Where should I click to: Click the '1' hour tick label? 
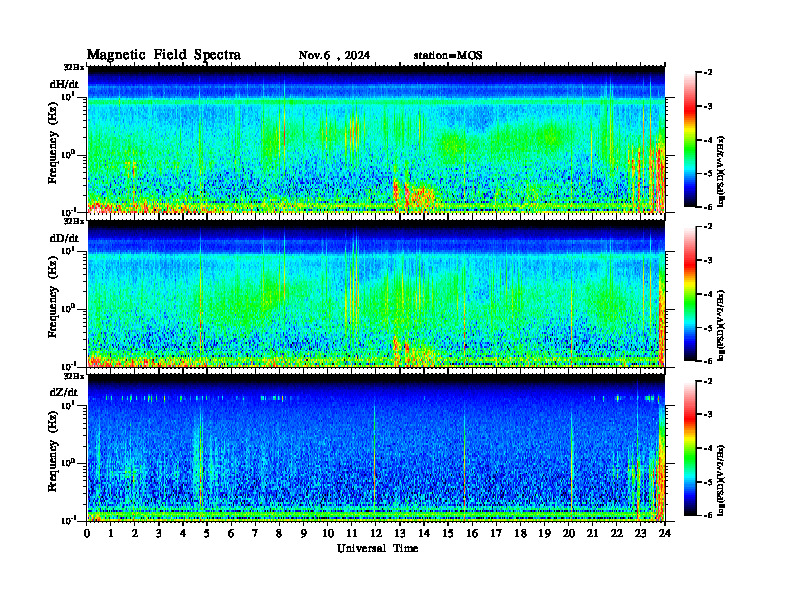(111, 533)
